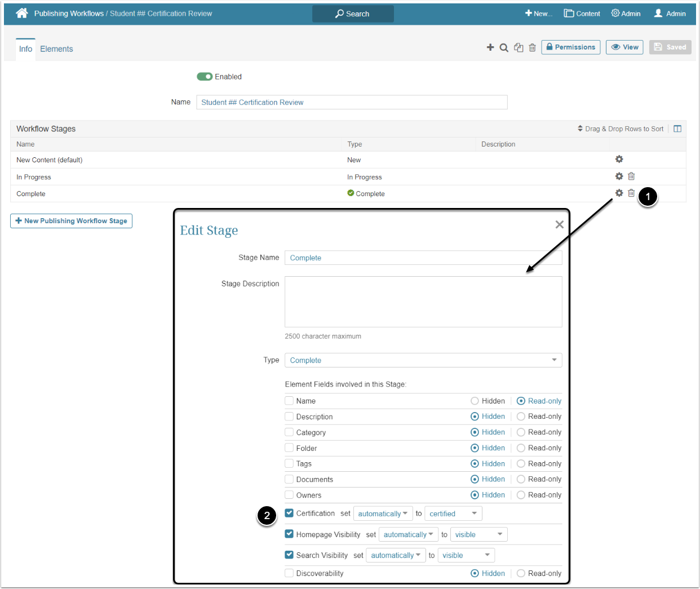
Task: Uncheck the Certification checkbox
Action: coord(289,513)
